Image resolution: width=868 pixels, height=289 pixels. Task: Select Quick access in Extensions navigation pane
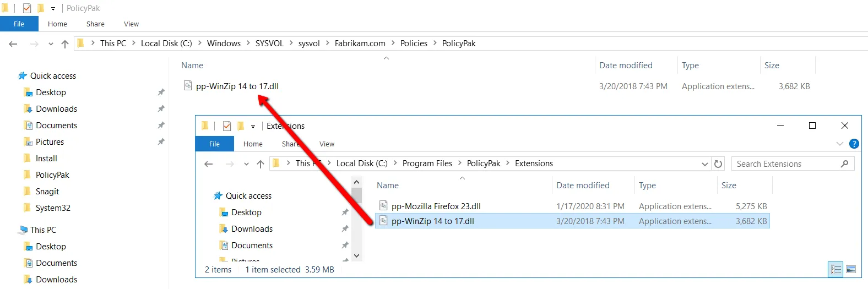(x=248, y=196)
